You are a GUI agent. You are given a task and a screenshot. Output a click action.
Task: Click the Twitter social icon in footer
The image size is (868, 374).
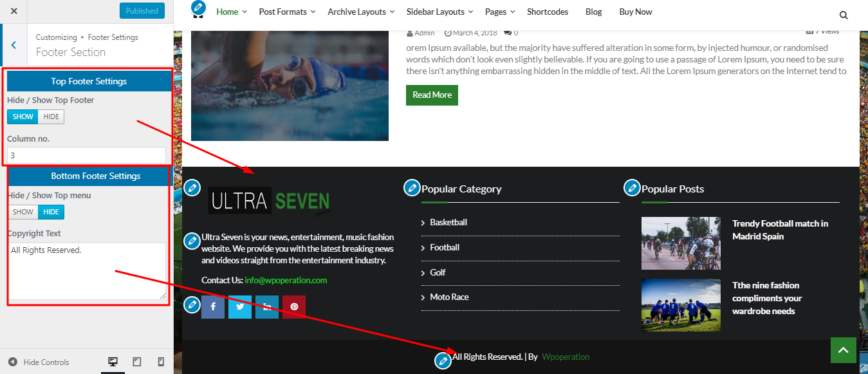coord(240,307)
